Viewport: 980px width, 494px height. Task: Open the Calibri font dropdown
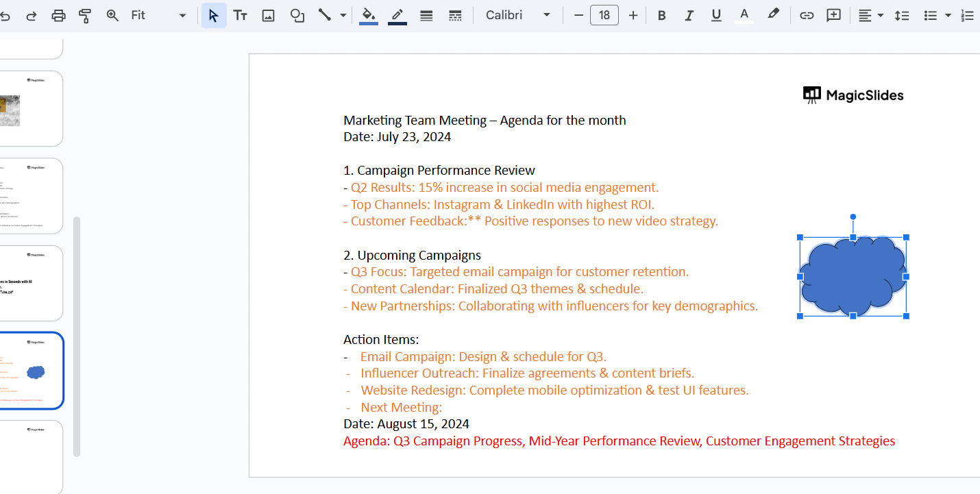(517, 15)
